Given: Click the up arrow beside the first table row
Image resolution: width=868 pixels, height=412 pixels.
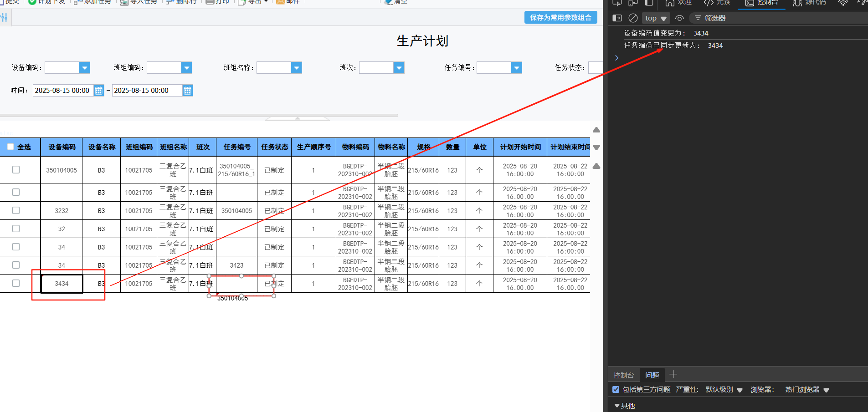Looking at the screenshot, I should [x=596, y=166].
